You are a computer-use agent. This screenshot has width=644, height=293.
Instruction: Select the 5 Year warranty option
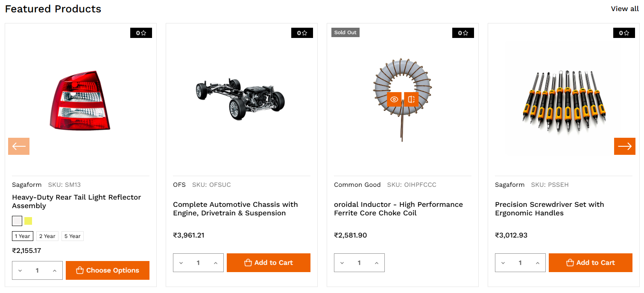point(72,236)
